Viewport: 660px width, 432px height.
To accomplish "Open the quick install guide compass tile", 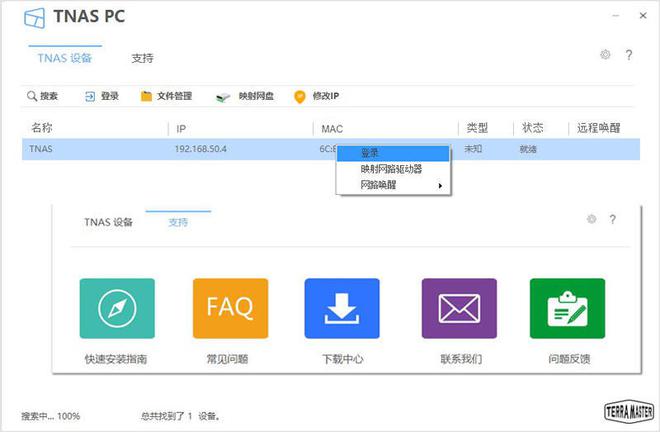I will point(117,308).
